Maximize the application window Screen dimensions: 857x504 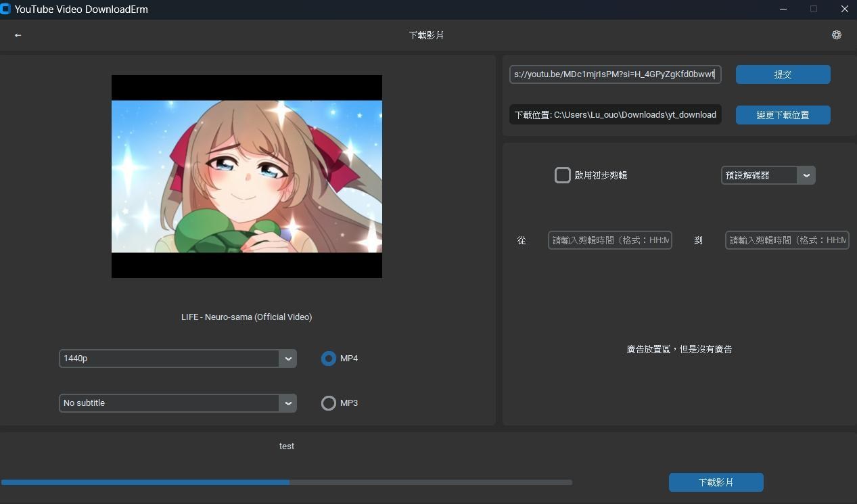pos(814,9)
